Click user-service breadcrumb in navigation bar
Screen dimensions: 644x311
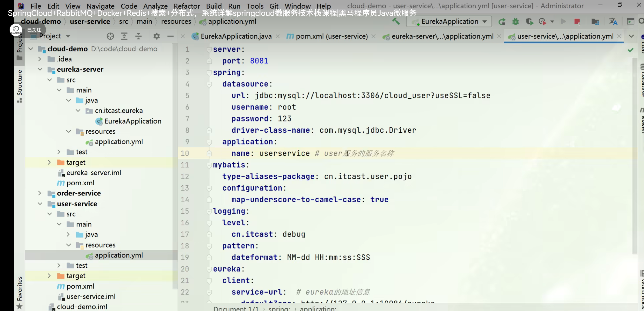(90, 22)
